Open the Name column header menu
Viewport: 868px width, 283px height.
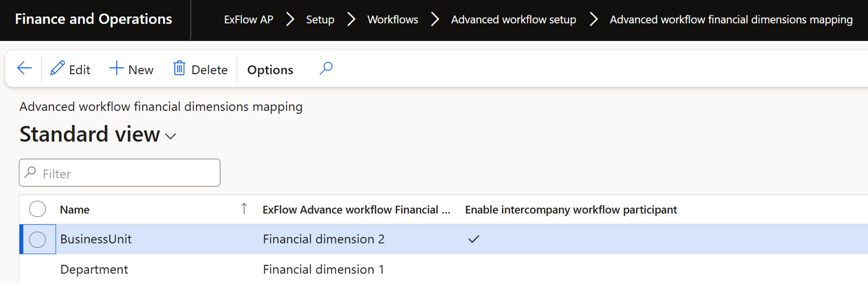pos(75,209)
